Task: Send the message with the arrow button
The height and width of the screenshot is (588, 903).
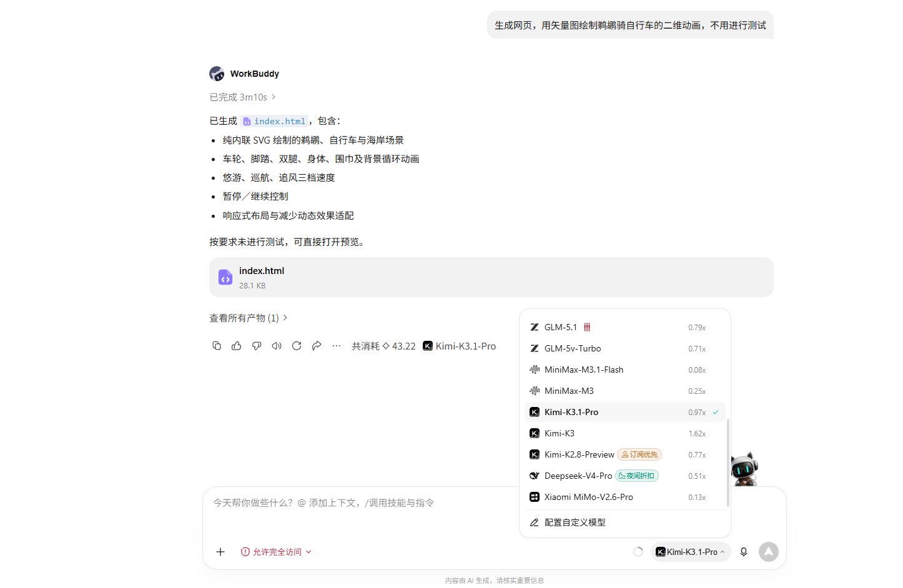Action: point(769,552)
